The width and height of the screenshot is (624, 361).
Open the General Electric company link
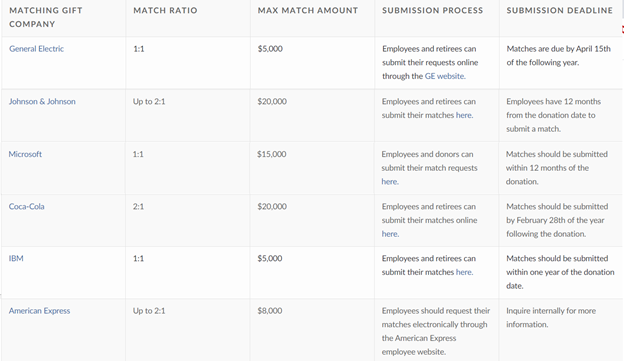click(x=36, y=49)
